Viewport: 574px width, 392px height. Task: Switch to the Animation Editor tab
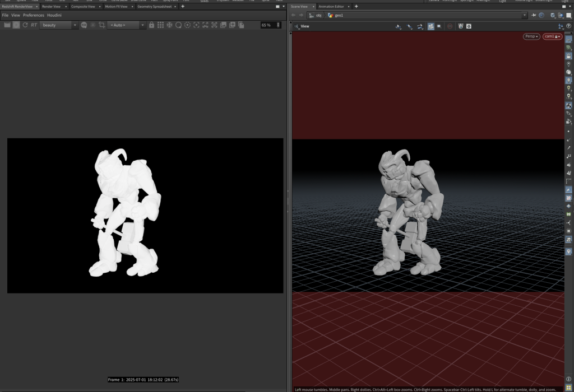(x=331, y=6)
